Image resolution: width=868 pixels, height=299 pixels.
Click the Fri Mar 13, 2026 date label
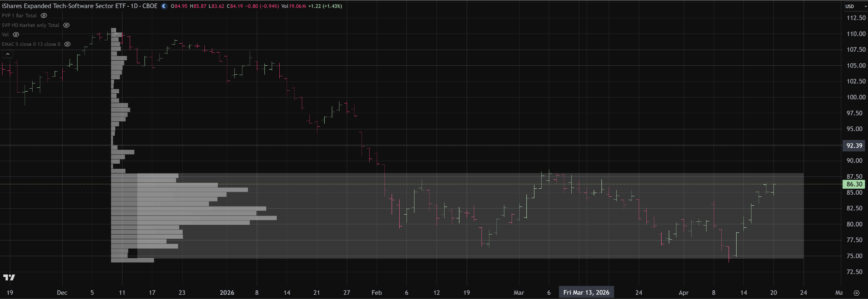click(586, 293)
